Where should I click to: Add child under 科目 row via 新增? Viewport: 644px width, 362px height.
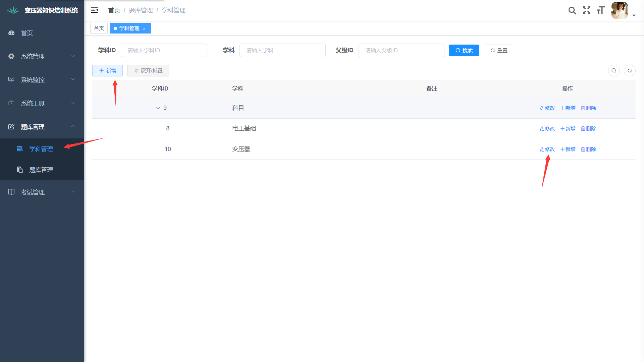[568, 108]
